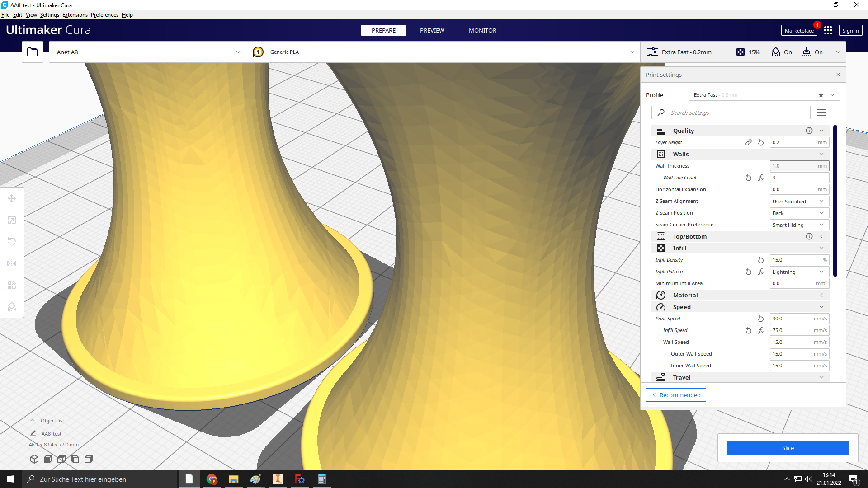Reset Print Speed with revert arrow
The image size is (868, 488).
coord(761,319)
